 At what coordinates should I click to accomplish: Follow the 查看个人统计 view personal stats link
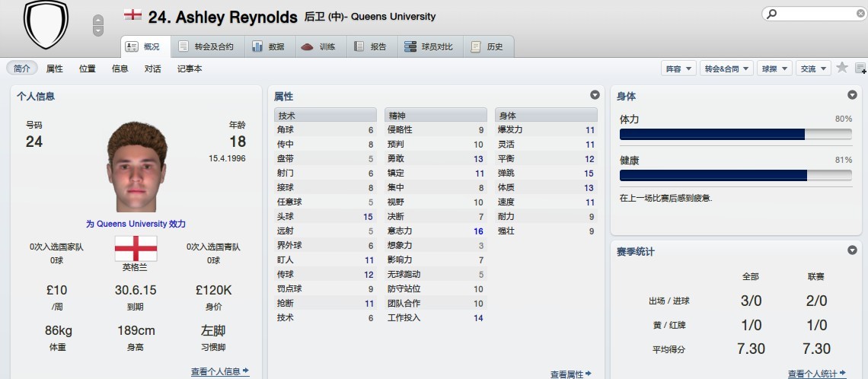(816, 374)
